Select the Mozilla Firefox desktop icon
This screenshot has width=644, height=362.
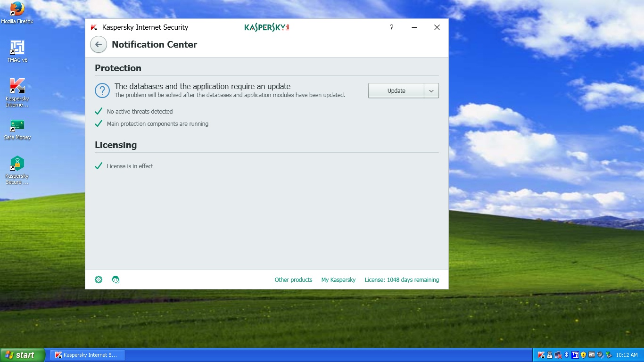pyautogui.click(x=17, y=13)
